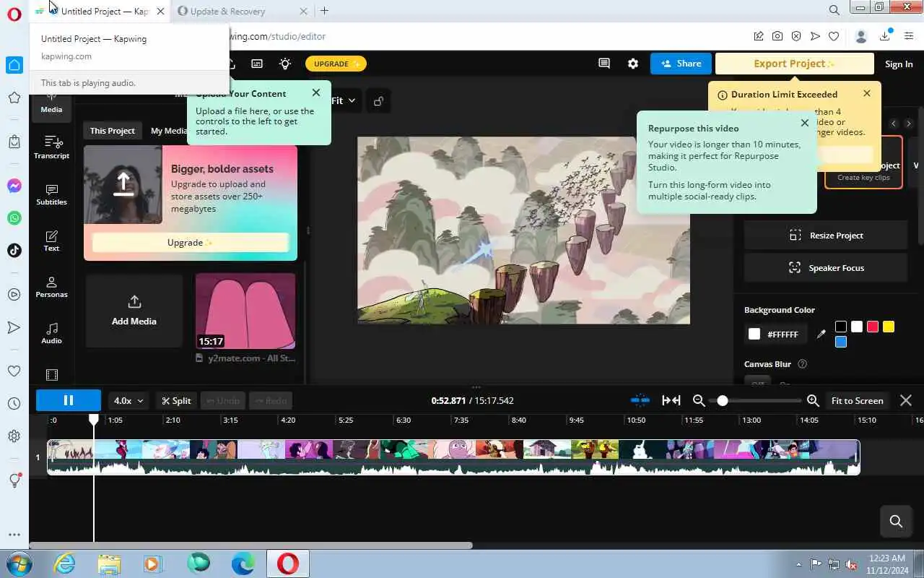Viewport: 924px width, 578px height.
Task: Click the Canvas Blur help icon
Action: click(802, 364)
